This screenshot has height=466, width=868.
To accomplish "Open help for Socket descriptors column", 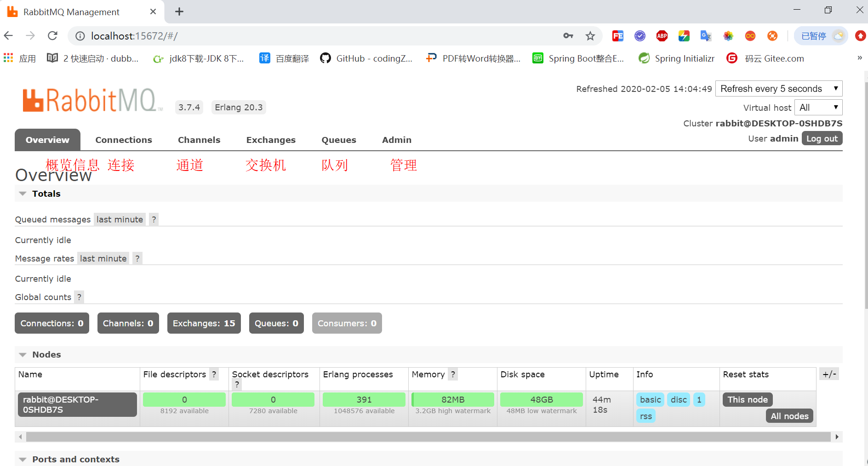I will (237, 384).
